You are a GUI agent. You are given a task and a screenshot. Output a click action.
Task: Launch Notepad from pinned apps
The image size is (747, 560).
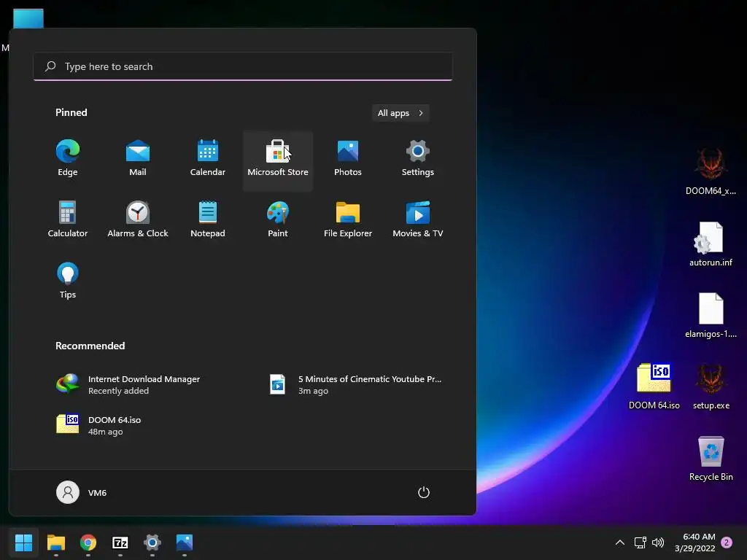208,220
